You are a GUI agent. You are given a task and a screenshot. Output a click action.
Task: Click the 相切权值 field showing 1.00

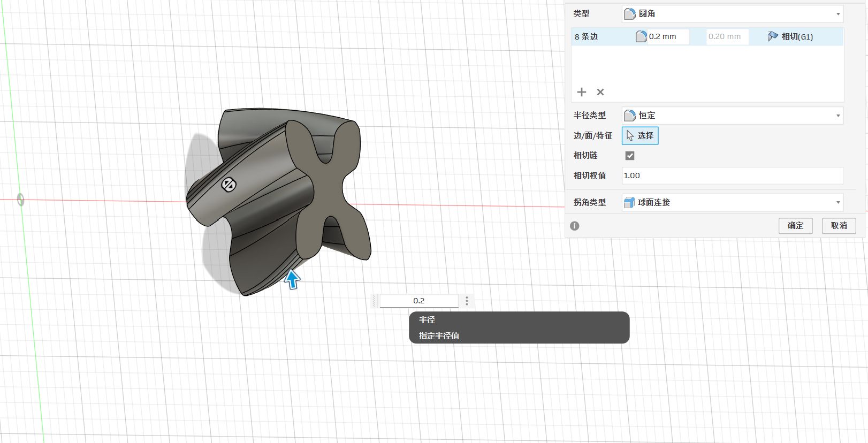point(733,175)
